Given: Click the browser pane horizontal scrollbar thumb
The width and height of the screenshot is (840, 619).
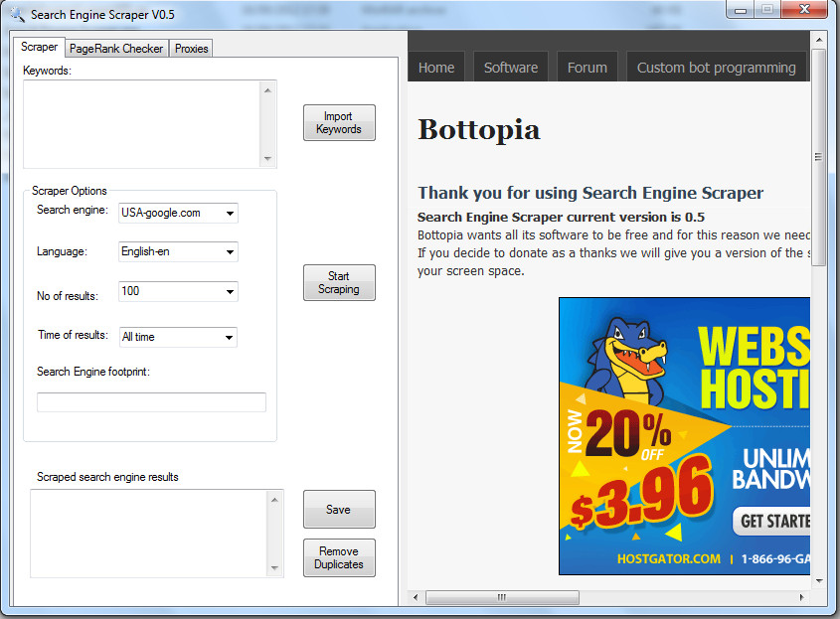Looking at the screenshot, I should tap(502, 597).
